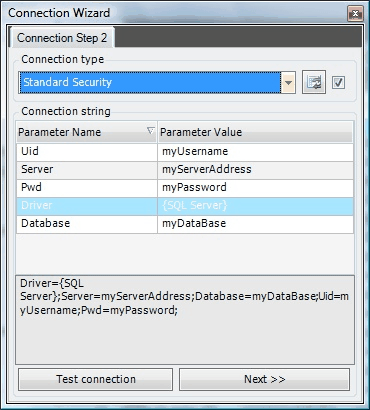The height and width of the screenshot is (410, 370).
Task: Select the {SQL Server} value cell
Action: click(256, 206)
